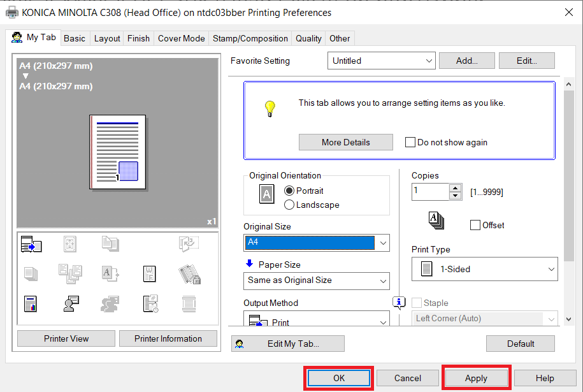583x392 pixels.
Task: Go to the Stamp/Composition tab
Action: (x=250, y=38)
